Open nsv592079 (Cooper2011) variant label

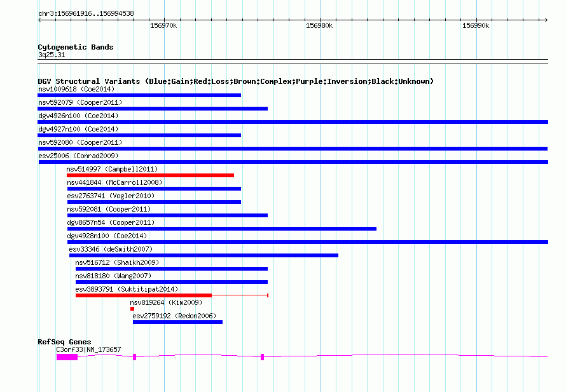(80, 102)
